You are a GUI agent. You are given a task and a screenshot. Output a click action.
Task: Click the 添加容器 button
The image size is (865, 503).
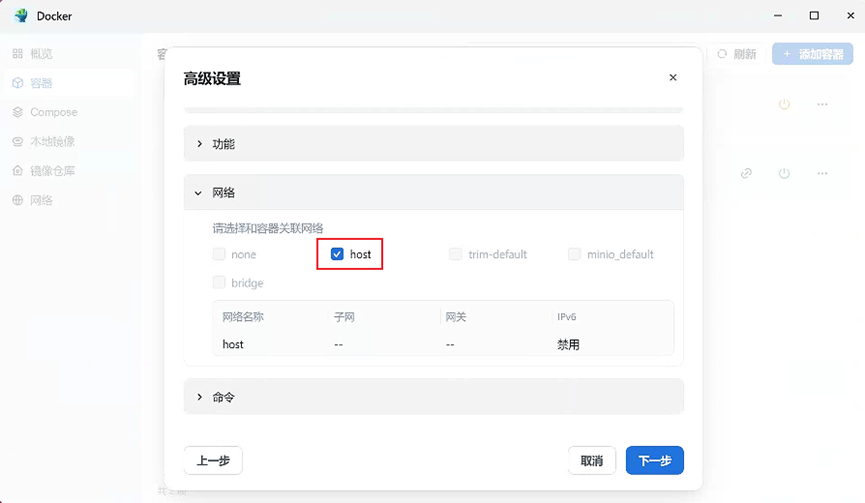(x=813, y=53)
